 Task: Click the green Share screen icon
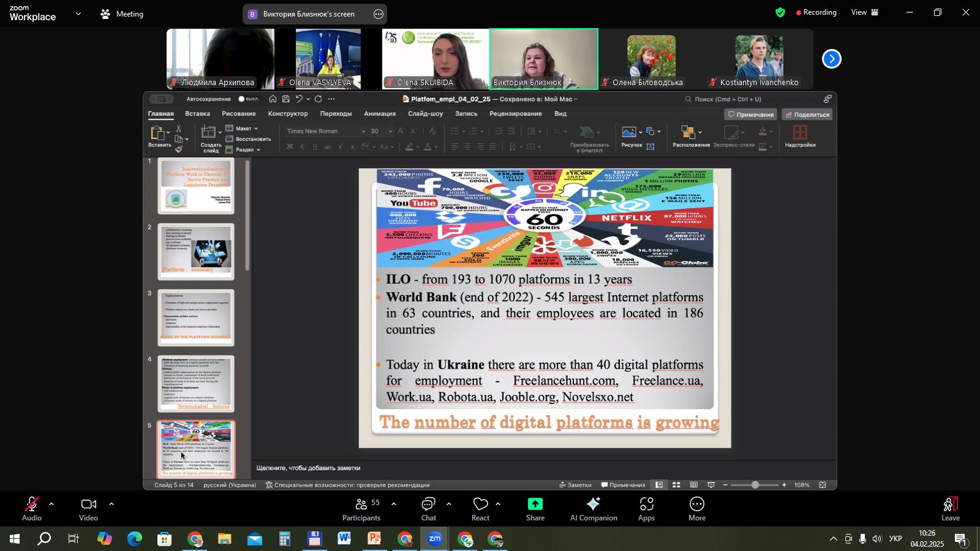535,508
